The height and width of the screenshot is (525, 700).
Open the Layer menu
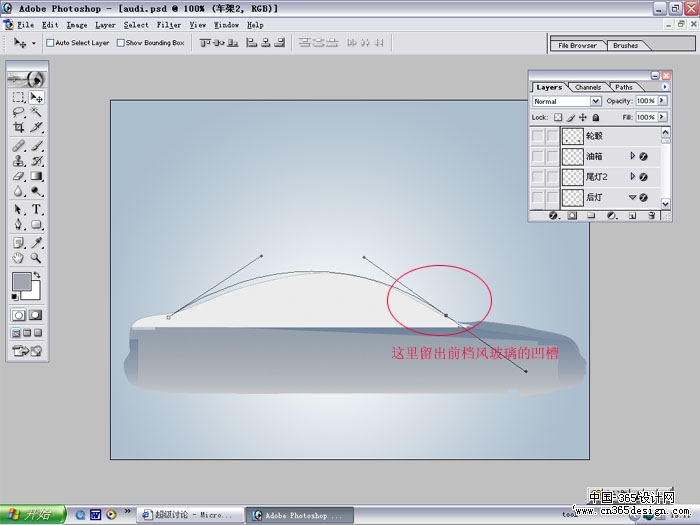click(x=105, y=25)
